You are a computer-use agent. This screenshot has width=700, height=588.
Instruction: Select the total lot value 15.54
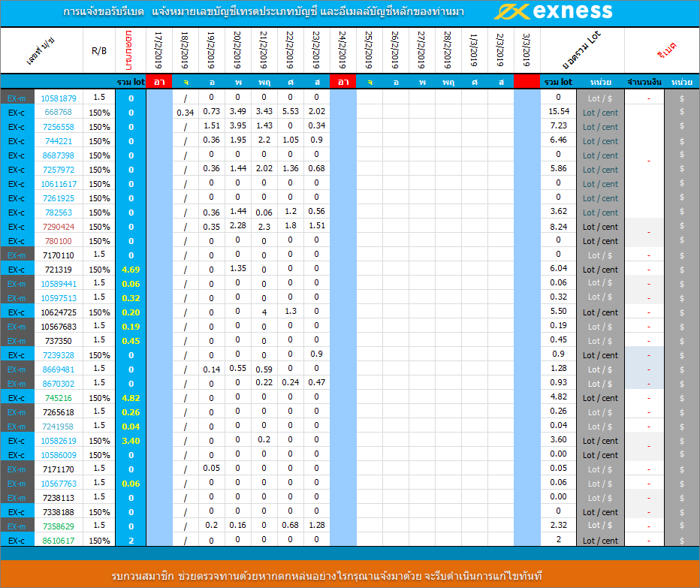pyautogui.click(x=559, y=111)
